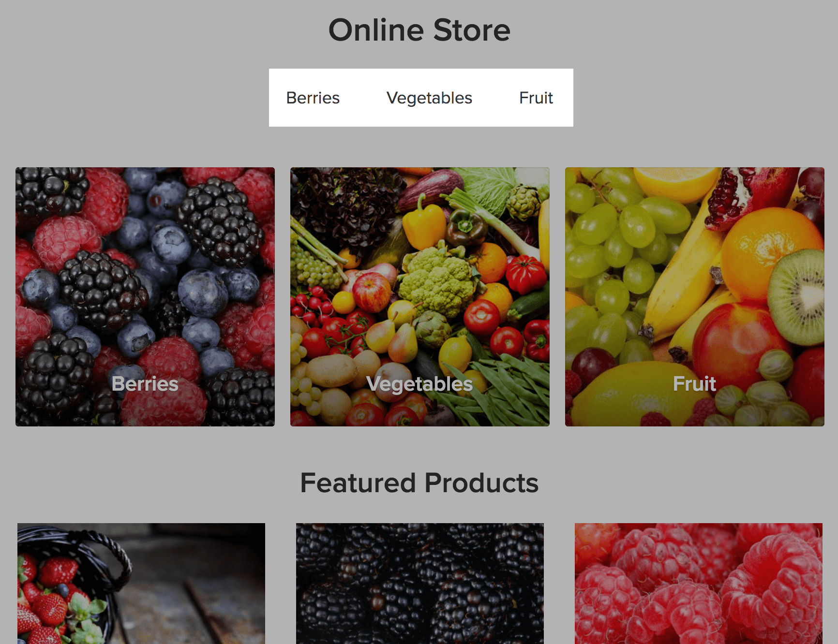Open the strawberry basket featured product
The width and height of the screenshot is (838, 644).
[141, 584]
